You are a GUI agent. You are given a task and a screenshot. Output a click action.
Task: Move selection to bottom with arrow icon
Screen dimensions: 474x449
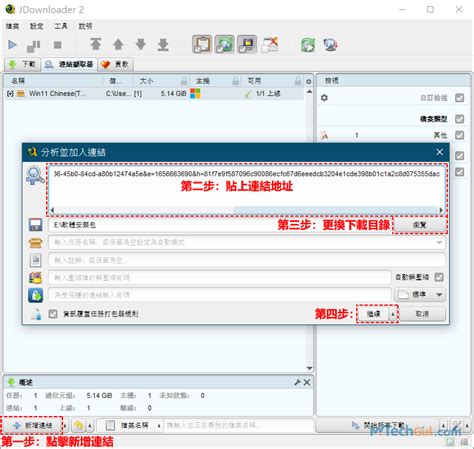(x=163, y=44)
